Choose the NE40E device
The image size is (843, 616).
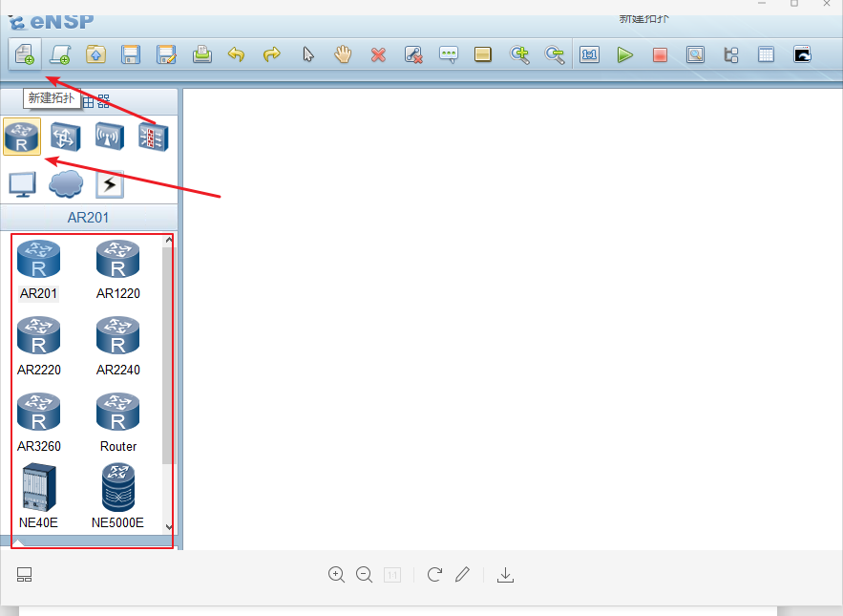pyautogui.click(x=39, y=496)
